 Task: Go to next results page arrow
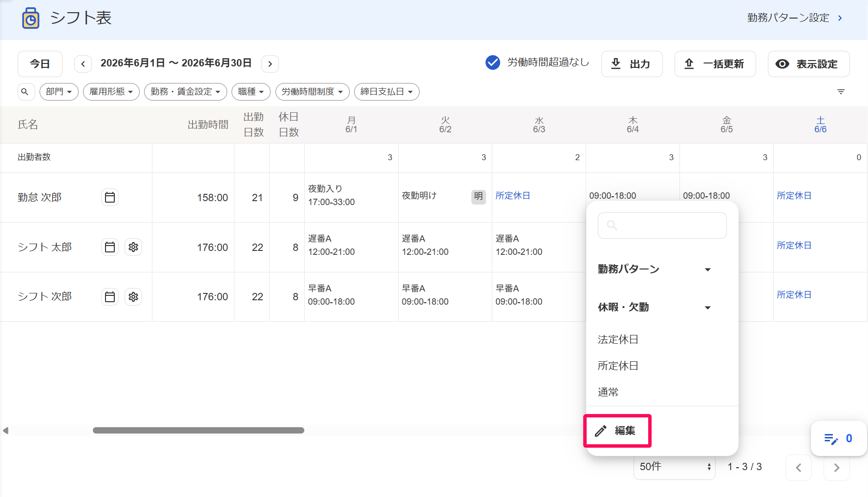[837, 468]
